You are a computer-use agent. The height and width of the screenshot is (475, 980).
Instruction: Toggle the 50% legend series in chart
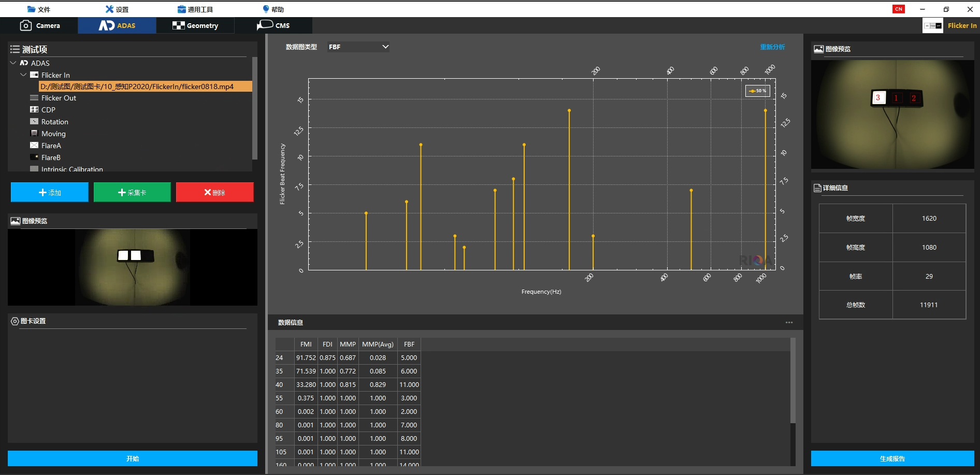point(757,91)
